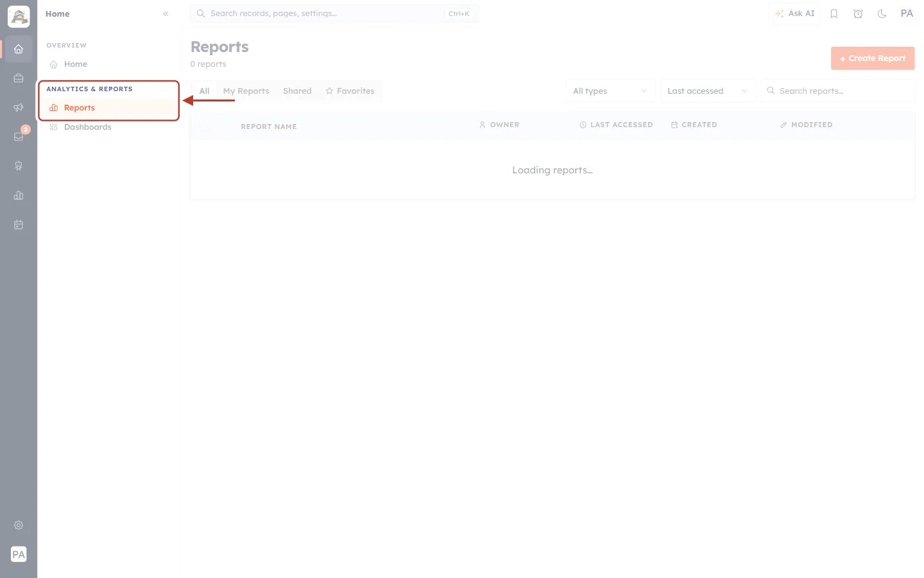924x578 pixels.
Task: Go to Home in the Overview section
Action: pyautogui.click(x=108, y=64)
